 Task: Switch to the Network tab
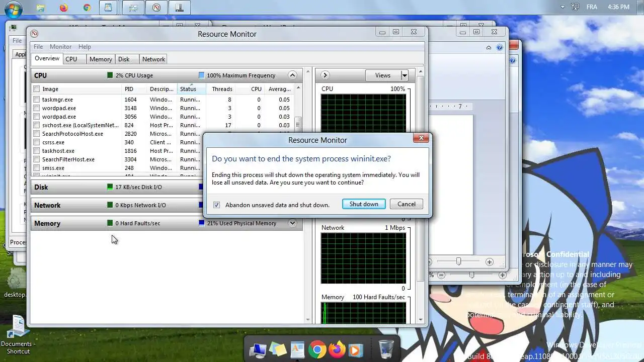153,59
